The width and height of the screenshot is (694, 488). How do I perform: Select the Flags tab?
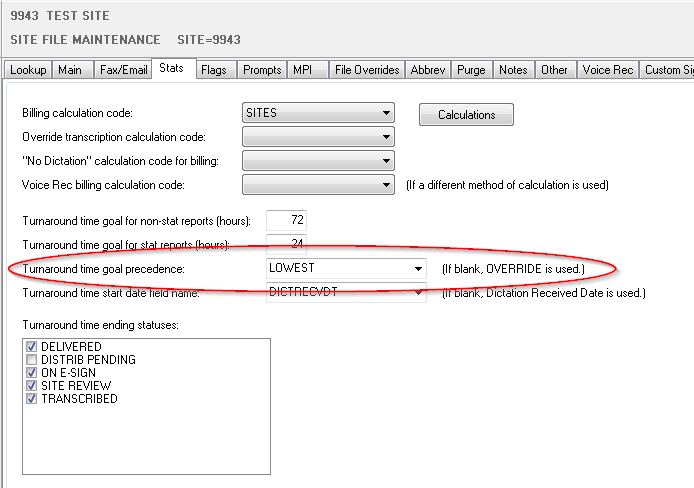[x=213, y=70]
